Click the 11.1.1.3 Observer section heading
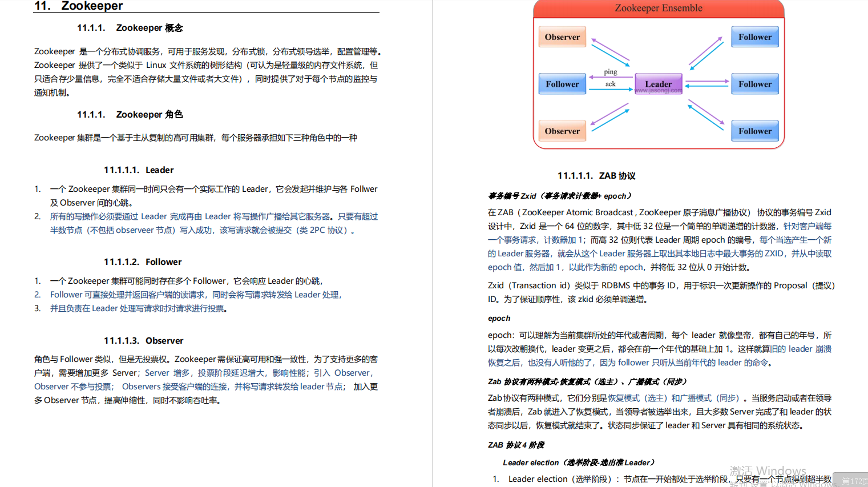868x487 pixels. tap(143, 340)
